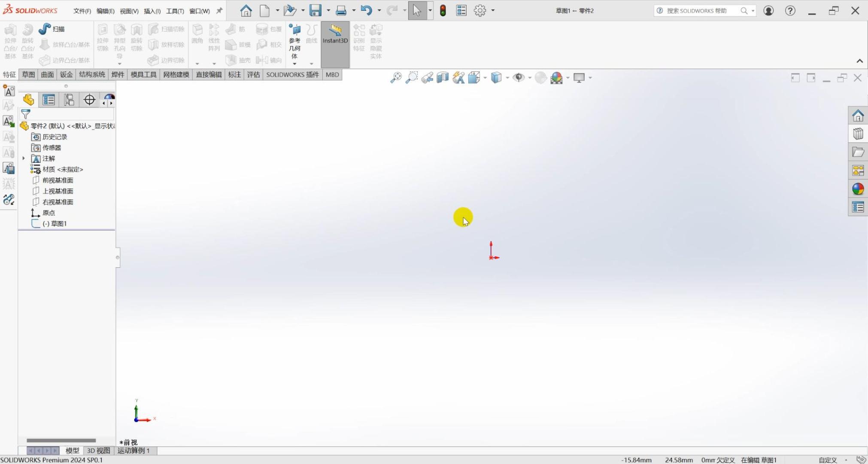
Task: Open Appearances color ball in task pane
Action: pos(858,189)
